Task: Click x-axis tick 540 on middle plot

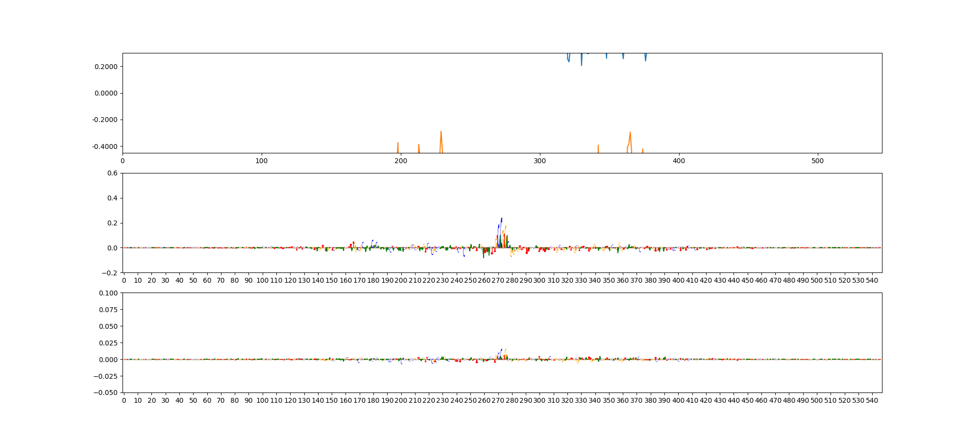Action: click(x=872, y=280)
